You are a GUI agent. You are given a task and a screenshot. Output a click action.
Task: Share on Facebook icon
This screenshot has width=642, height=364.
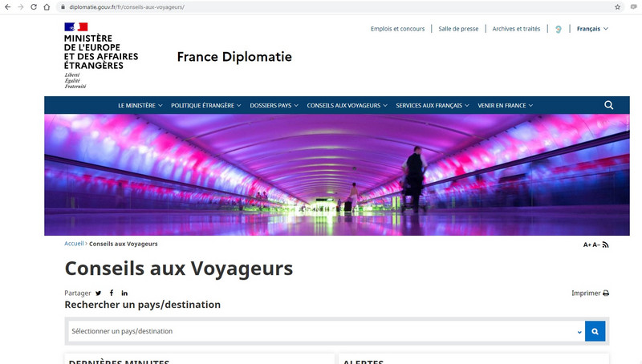112,293
